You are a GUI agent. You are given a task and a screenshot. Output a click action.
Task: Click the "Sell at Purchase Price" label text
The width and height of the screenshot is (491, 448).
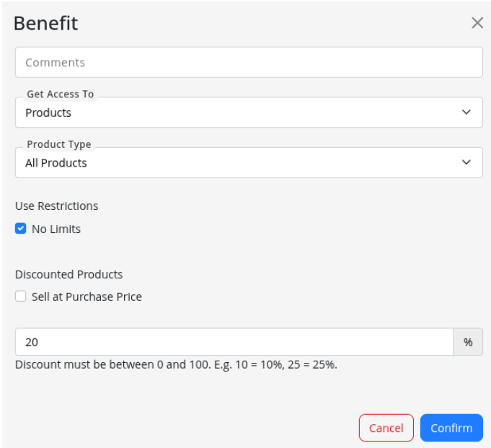pos(87,297)
